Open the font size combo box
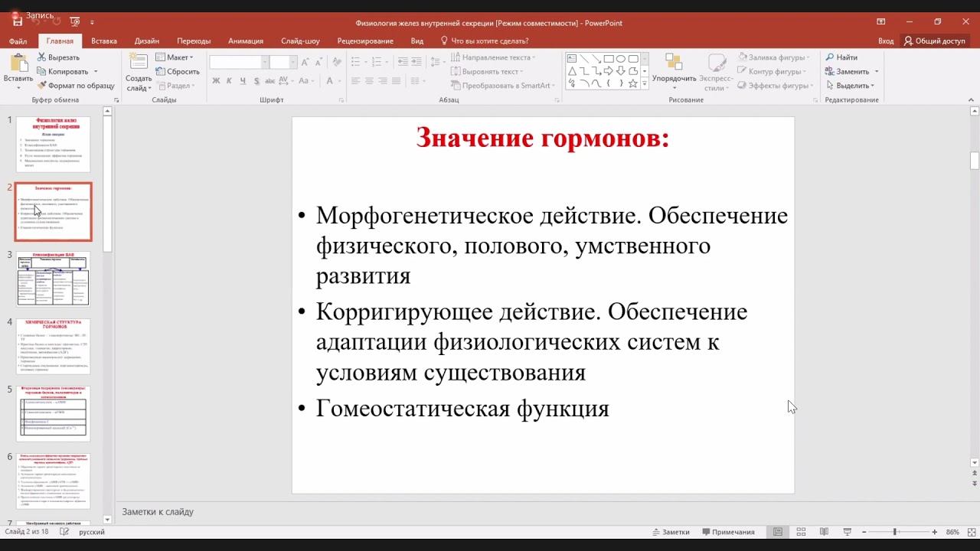 point(283,62)
